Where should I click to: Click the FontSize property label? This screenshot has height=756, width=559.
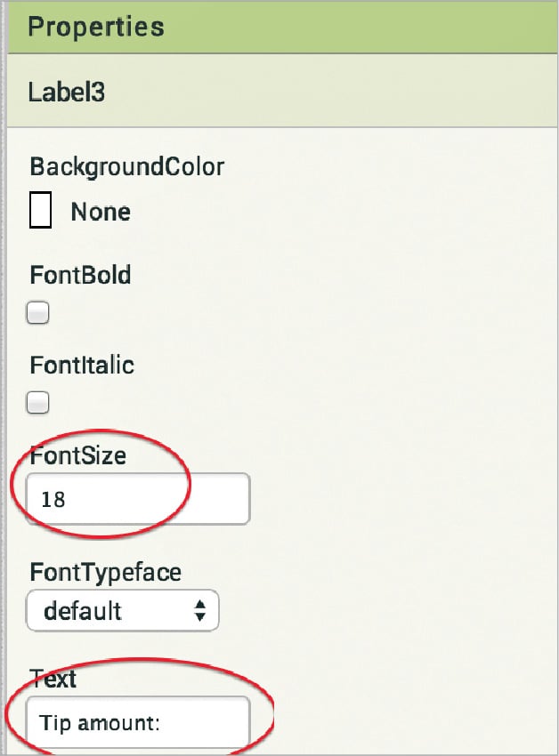pos(77,457)
